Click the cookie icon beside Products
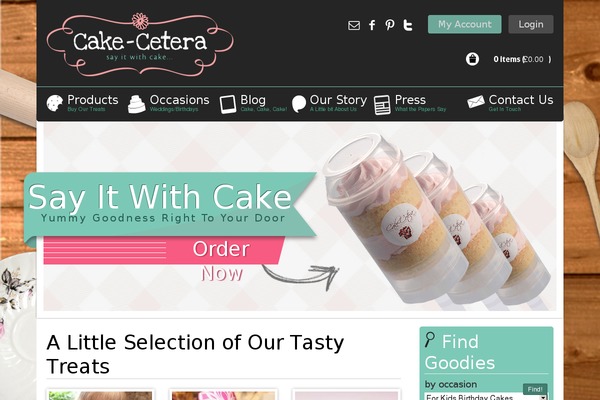The height and width of the screenshot is (400, 600). tap(54, 103)
